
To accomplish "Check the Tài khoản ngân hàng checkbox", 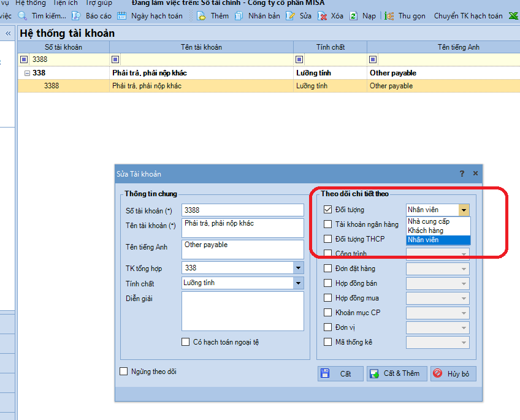I will click(327, 224).
